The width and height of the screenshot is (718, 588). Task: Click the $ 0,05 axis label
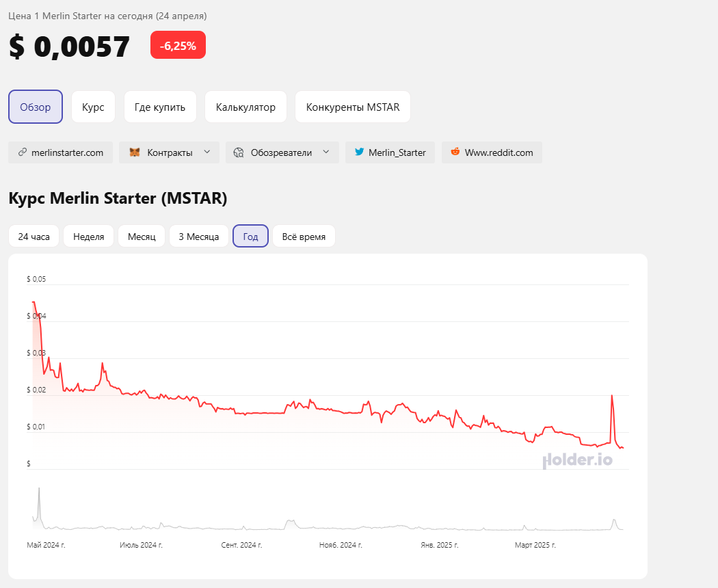pyautogui.click(x=36, y=279)
